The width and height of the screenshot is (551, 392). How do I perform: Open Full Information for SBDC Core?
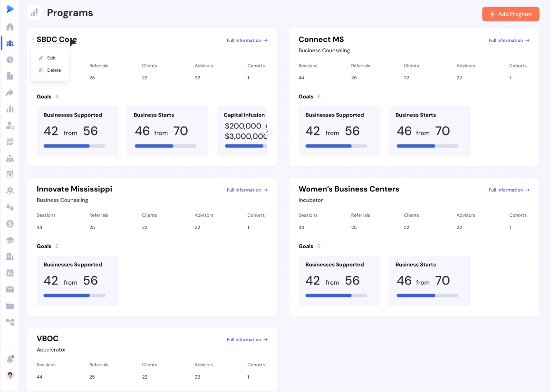pyautogui.click(x=247, y=40)
